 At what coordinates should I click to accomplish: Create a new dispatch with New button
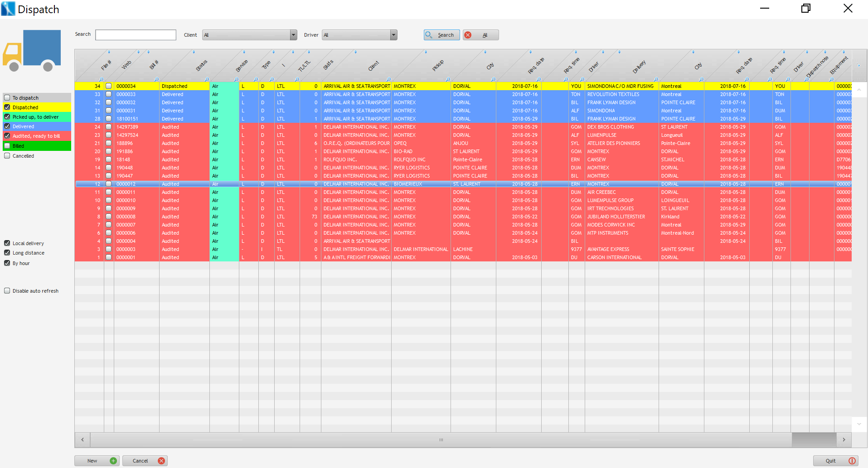pos(97,461)
